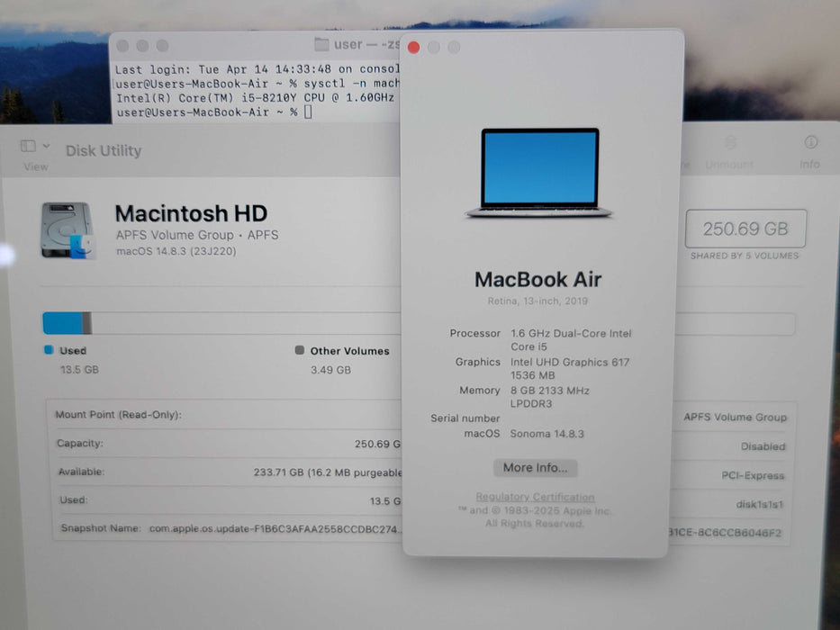This screenshot has height=630, width=840.
Task: Click the Macintosh HD disk icon
Action: tap(68, 230)
